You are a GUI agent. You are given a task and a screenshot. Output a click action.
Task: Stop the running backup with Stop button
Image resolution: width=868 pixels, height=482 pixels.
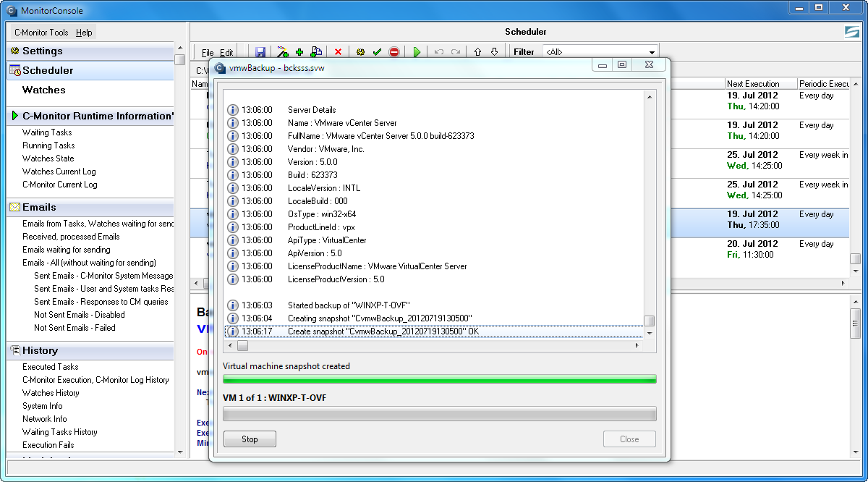click(x=250, y=439)
